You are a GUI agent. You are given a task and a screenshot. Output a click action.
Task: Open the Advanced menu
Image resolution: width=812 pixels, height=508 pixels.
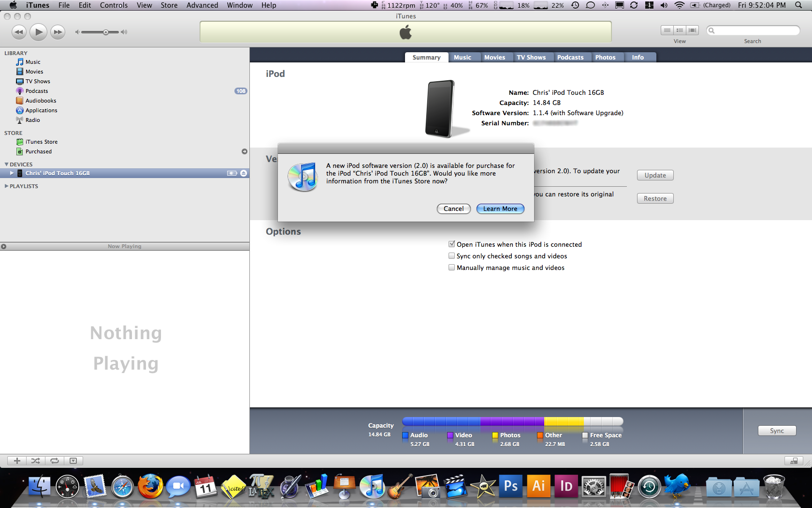click(x=203, y=5)
